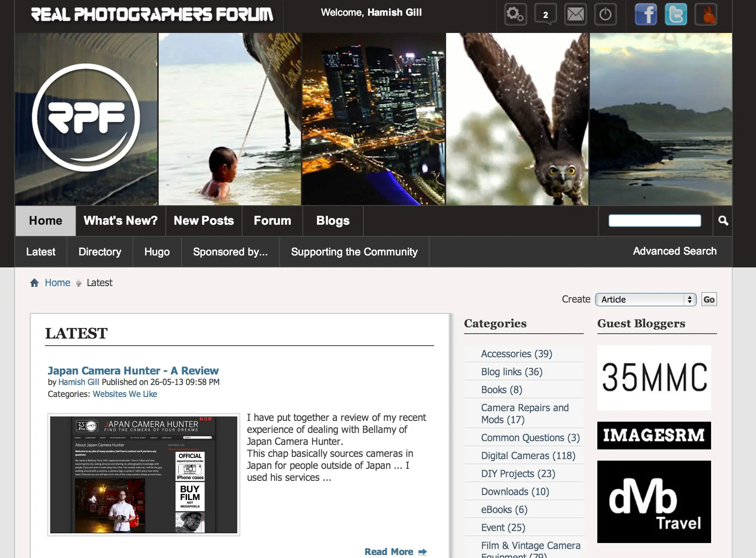Open Supporting the Community submenu item
This screenshot has height=558, width=756.
coord(354,252)
